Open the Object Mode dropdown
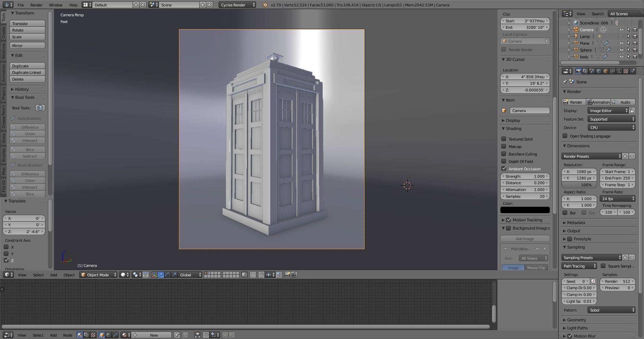Screen dimensions: 644x339 (x=98, y=275)
